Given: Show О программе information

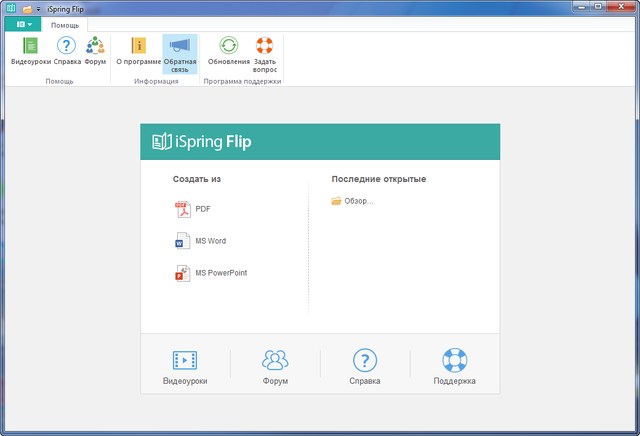Looking at the screenshot, I should click(139, 51).
